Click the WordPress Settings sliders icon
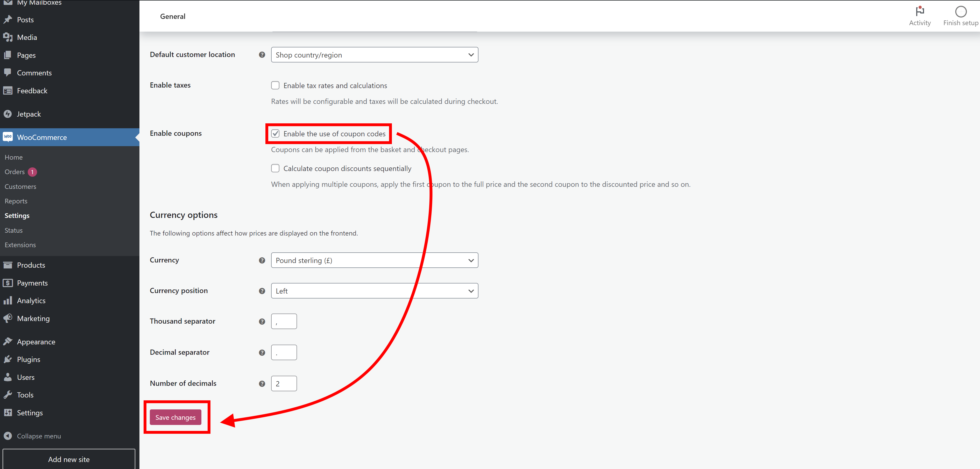 pos(8,413)
